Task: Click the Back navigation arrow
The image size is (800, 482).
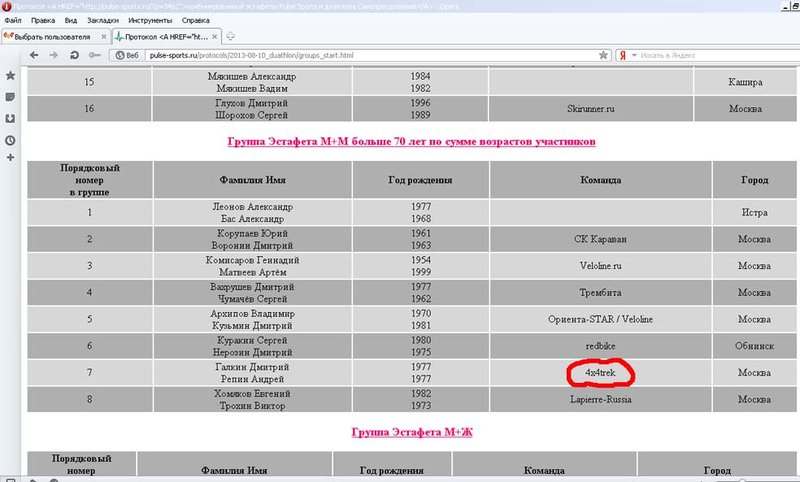Action: click(35, 54)
